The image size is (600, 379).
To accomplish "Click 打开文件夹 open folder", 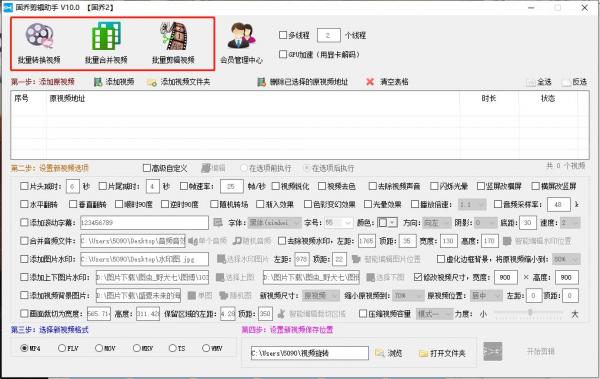I will tap(442, 353).
